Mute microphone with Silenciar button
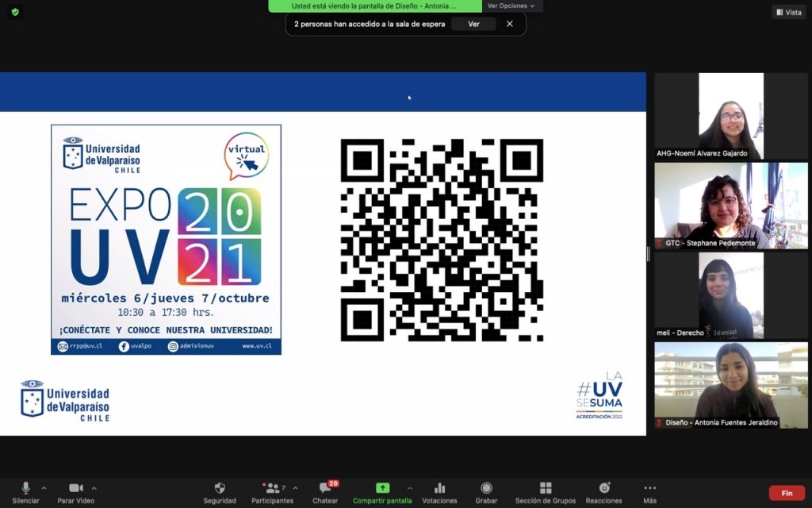Image resolution: width=812 pixels, height=508 pixels. pos(25,493)
